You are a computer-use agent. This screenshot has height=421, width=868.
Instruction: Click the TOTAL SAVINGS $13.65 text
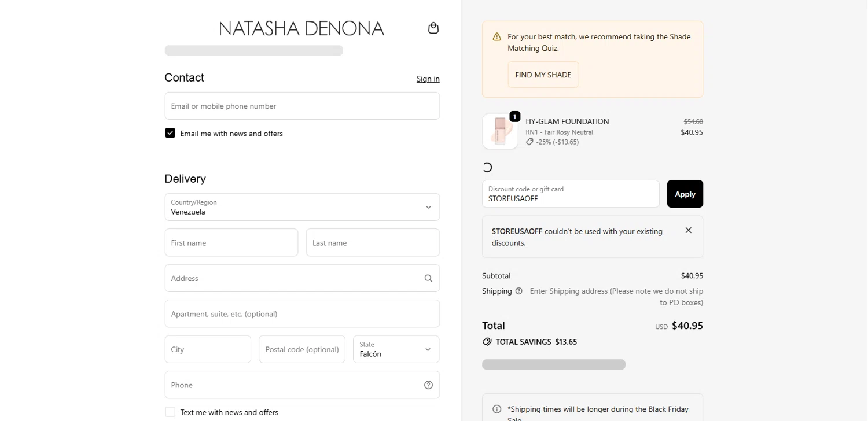click(x=536, y=342)
